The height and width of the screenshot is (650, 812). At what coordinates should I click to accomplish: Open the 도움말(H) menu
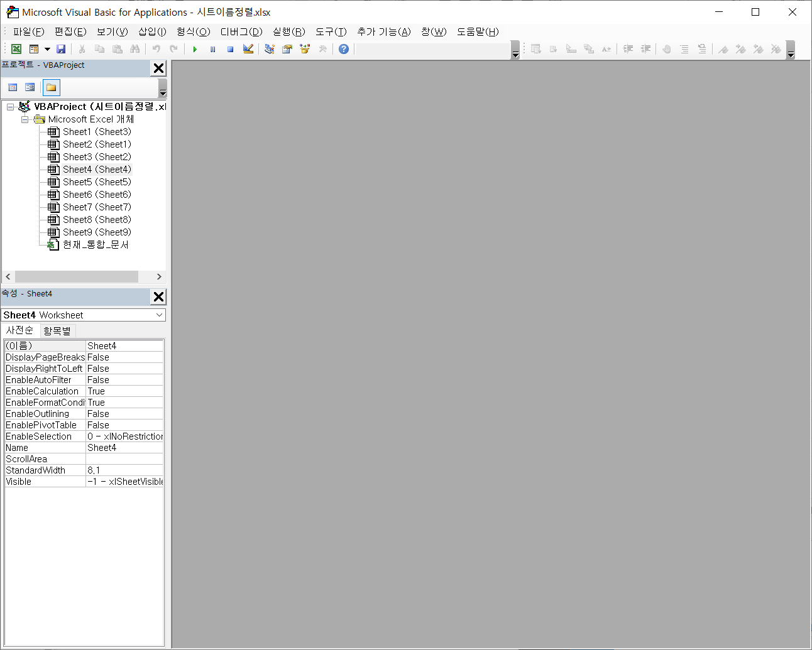[x=478, y=31]
